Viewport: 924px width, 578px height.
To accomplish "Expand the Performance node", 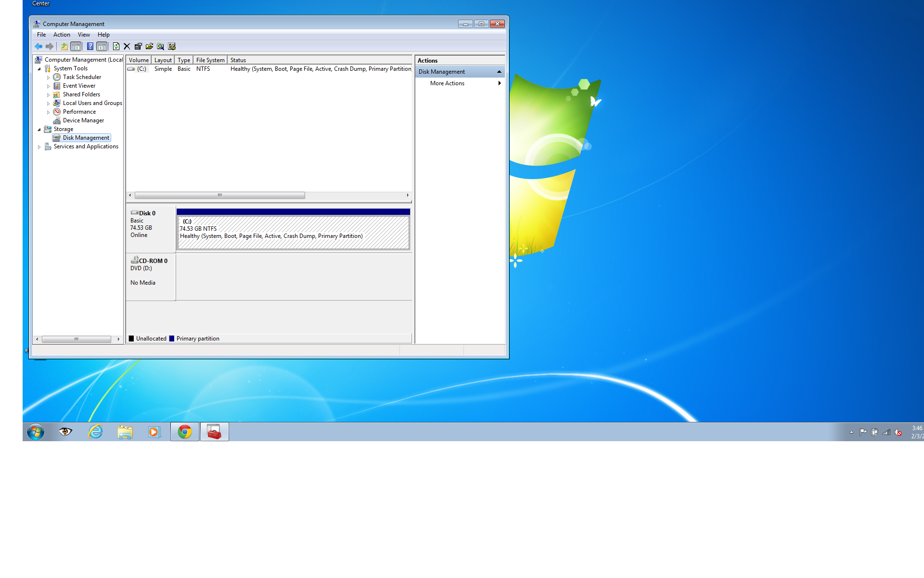I will point(48,112).
